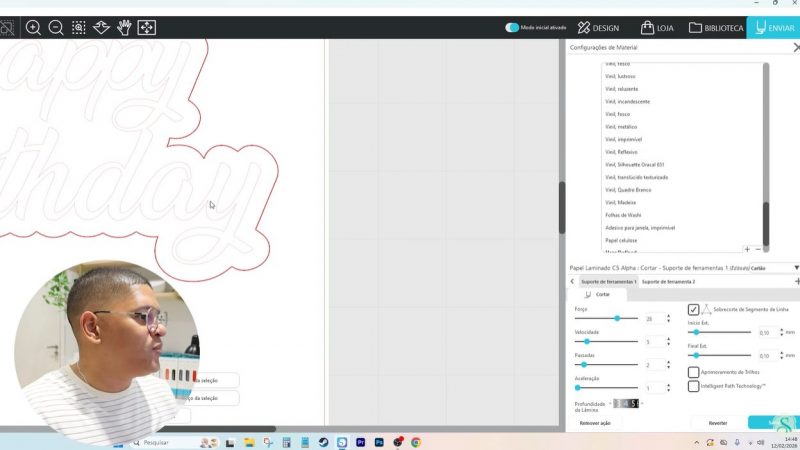Activate the Pan hand tool

(x=124, y=28)
